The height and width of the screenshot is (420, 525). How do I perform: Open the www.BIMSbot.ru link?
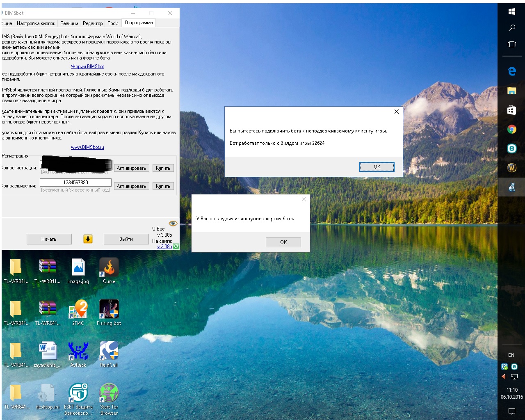coord(87,147)
